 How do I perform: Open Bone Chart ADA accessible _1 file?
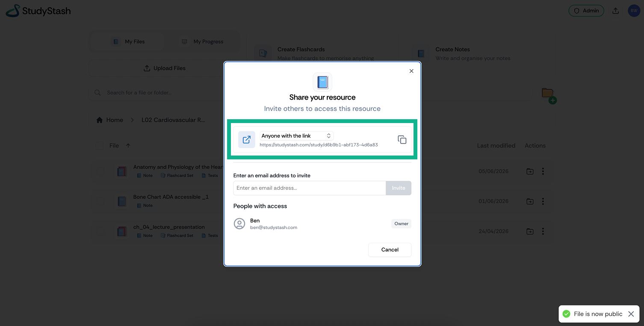pos(171,197)
